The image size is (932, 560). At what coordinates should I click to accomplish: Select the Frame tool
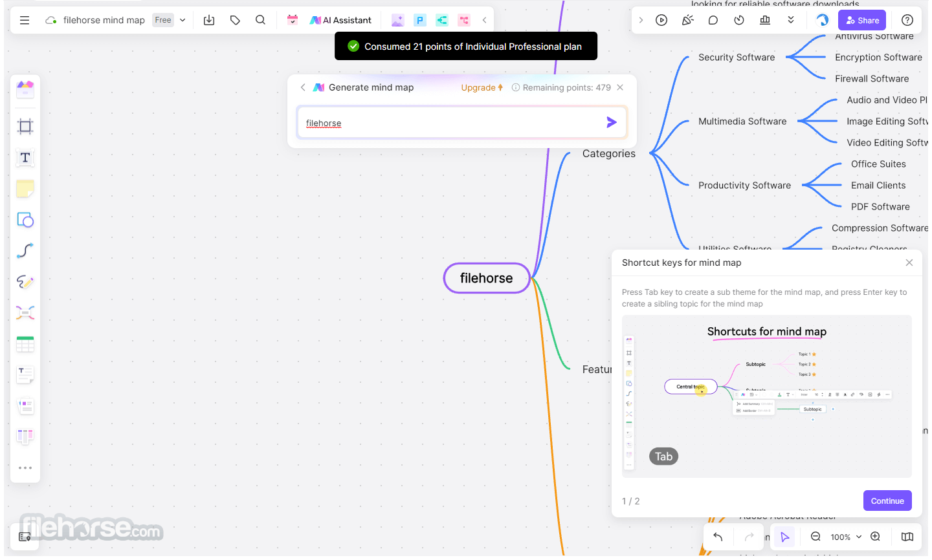pos(25,126)
